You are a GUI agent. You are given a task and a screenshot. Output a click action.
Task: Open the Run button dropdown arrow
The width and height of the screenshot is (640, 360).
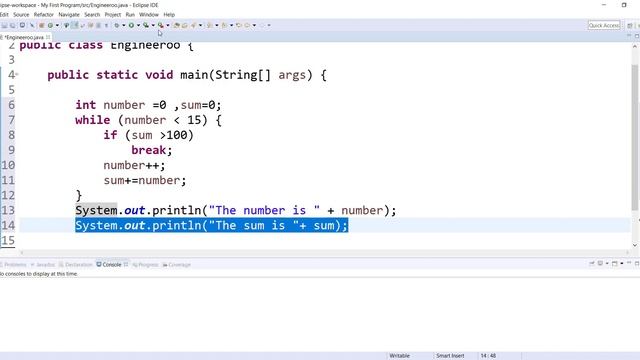click(x=138, y=25)
